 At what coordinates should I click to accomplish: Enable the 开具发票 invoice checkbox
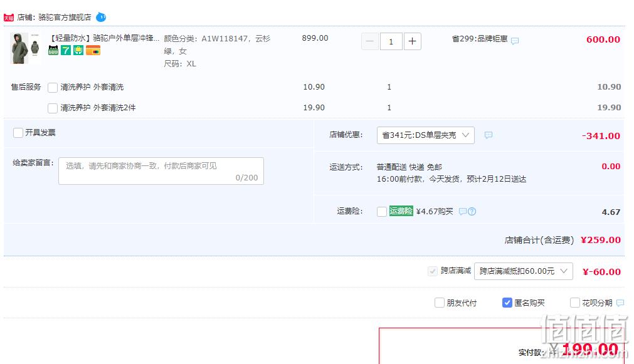pos(18,133)
